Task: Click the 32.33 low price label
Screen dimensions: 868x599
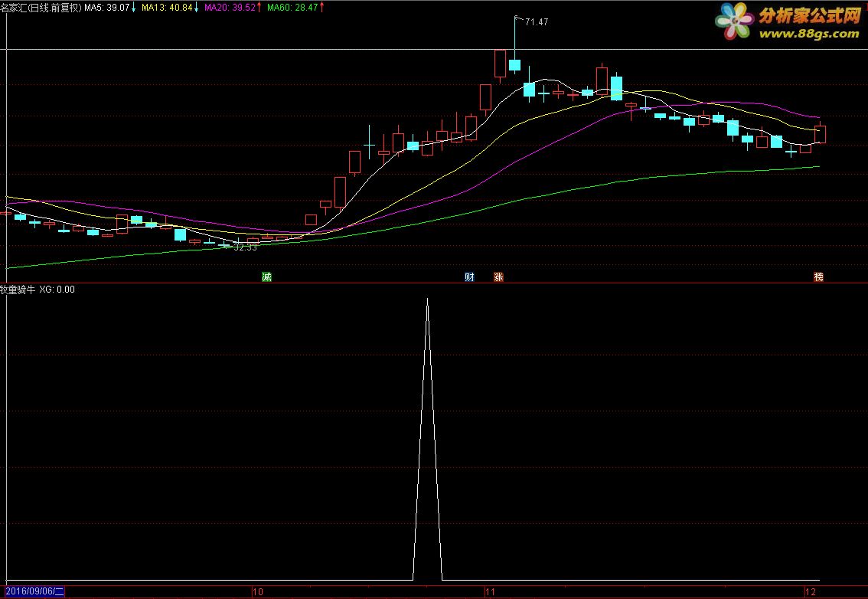Action: tap(245, 247)
